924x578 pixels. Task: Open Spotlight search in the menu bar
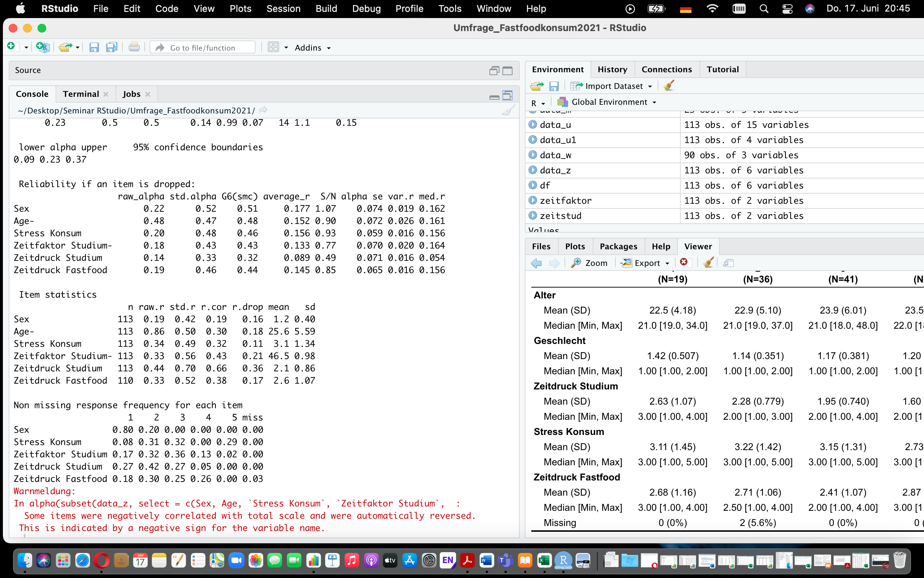point(764,8)
